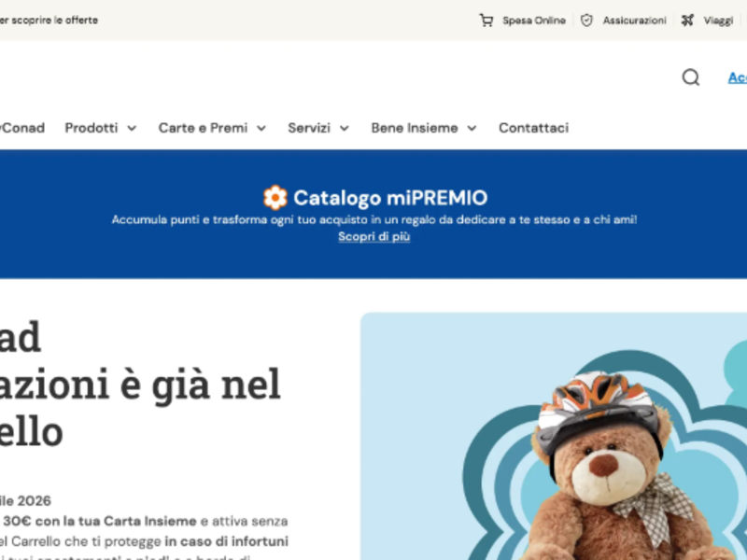Select the Conad item in the navigation bar

(x=22, y=128)
